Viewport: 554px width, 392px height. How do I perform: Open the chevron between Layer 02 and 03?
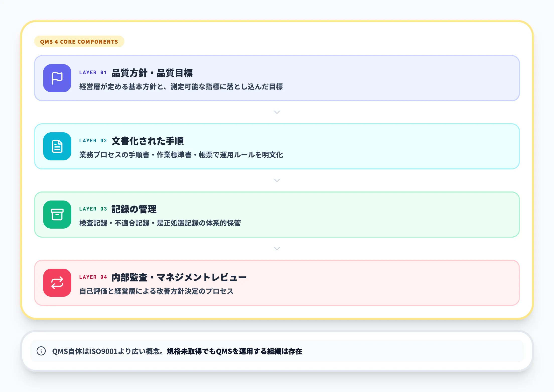point(277,180)
